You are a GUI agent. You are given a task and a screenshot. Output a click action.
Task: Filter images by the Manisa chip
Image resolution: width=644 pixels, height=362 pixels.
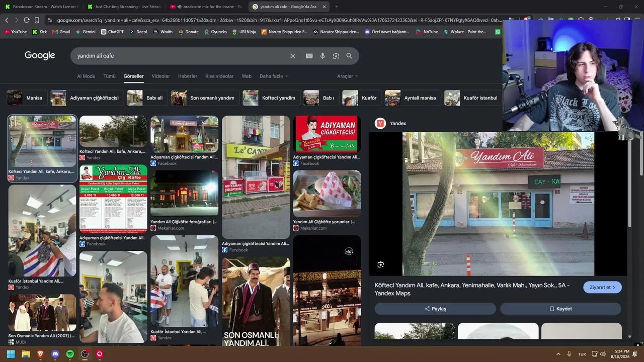pos(27,98)
